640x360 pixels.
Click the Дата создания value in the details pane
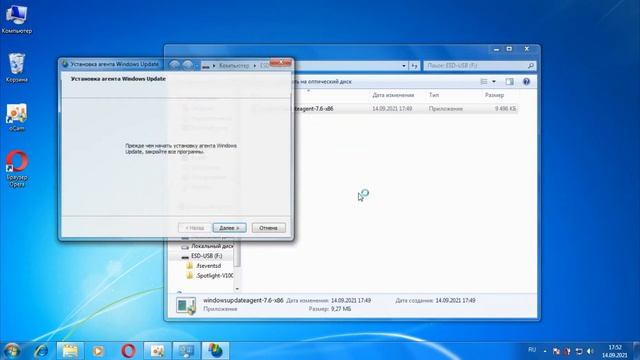(x=455, y=300)
